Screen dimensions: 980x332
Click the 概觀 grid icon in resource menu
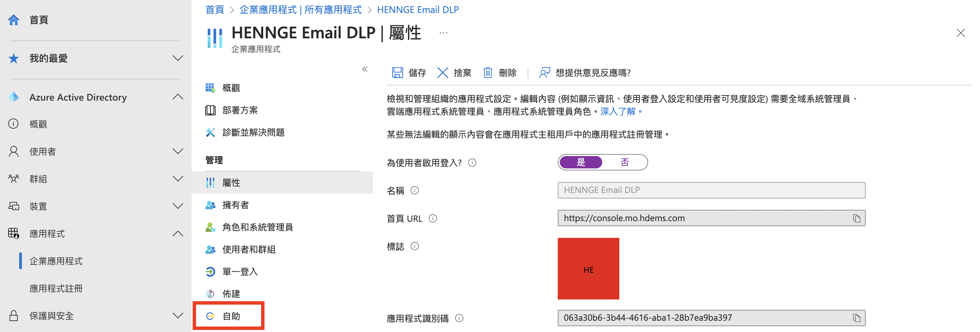(210, 88)
